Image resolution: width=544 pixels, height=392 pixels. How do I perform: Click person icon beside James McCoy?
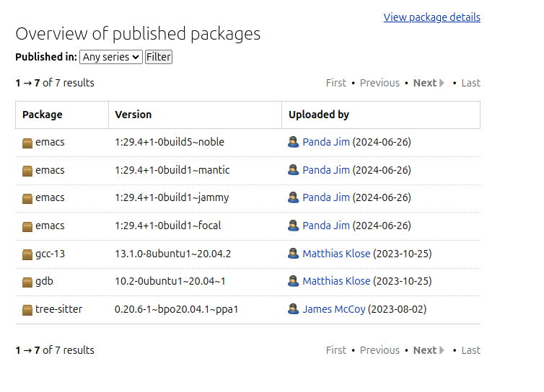pos(293,309)
